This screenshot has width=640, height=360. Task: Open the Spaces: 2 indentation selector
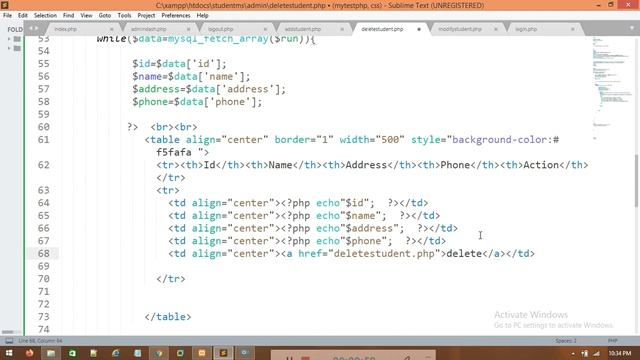(x=566, y=340)
